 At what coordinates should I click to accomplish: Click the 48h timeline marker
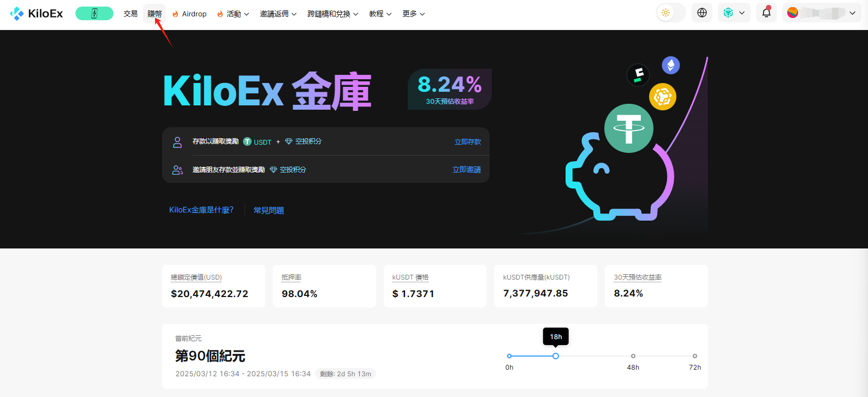pyautogui.click(x=633, y=356)
